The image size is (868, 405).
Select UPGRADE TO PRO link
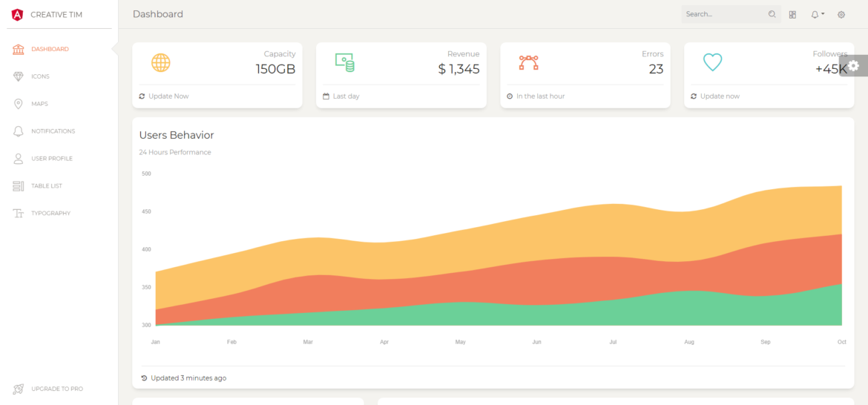[58, 389]
